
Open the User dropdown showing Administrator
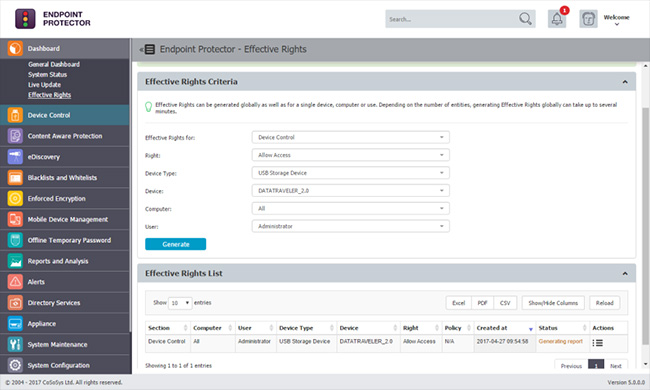(351, 226)
